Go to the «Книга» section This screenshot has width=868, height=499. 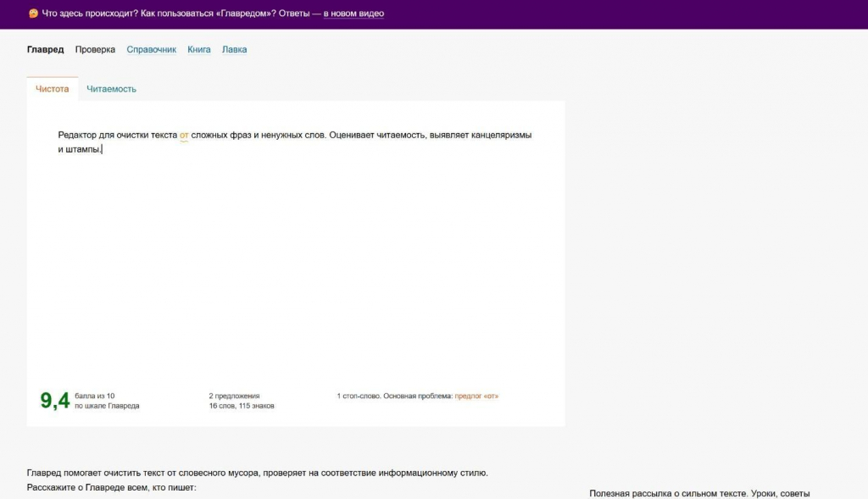click(198, 49)
